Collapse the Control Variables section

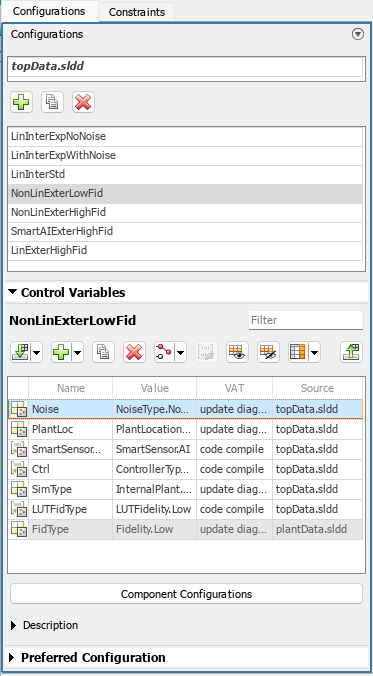13,292
